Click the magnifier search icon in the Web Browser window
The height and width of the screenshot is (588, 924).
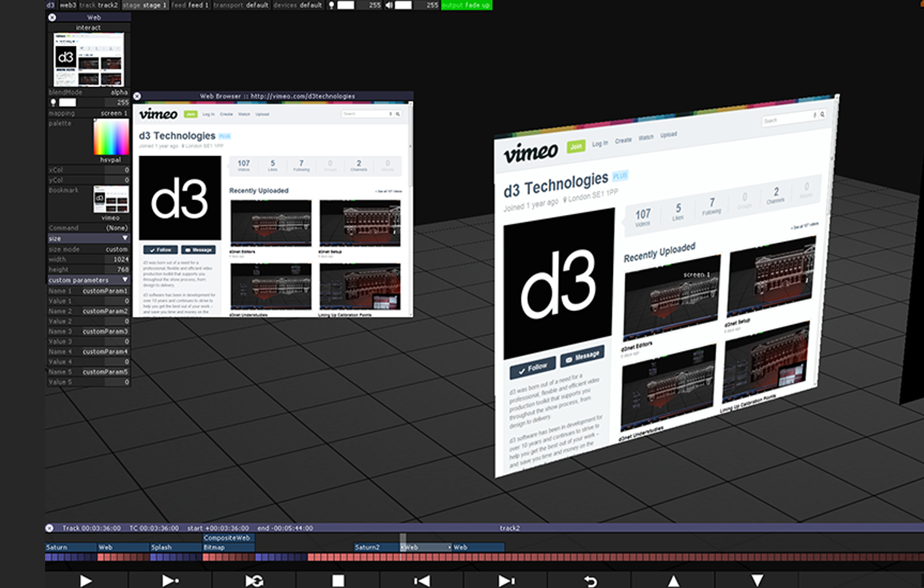pos(397,114)
